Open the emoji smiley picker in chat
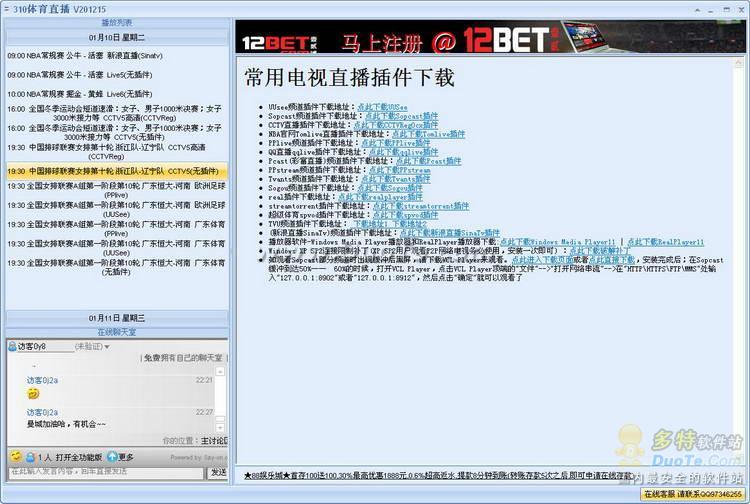 tap(16, 457)
